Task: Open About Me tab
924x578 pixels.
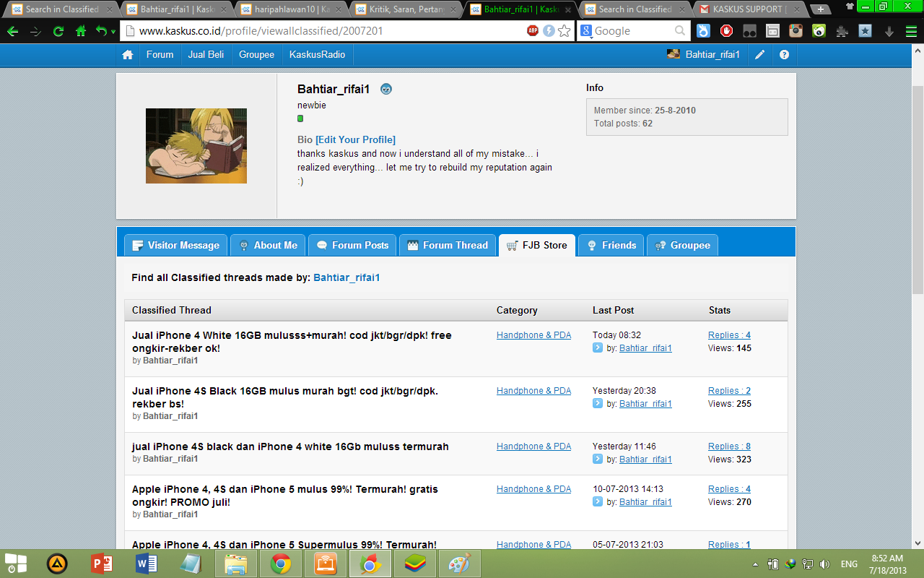Action: 268,246
